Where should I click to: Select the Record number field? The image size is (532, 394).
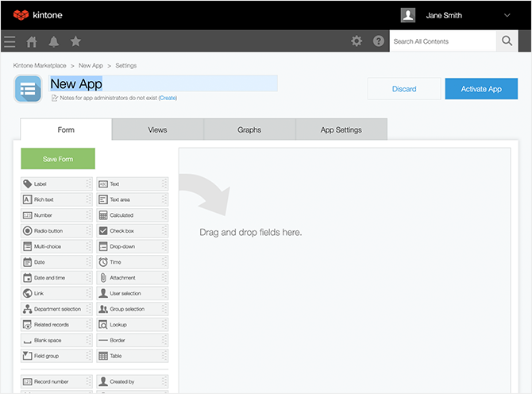click(x=56, y=381)
